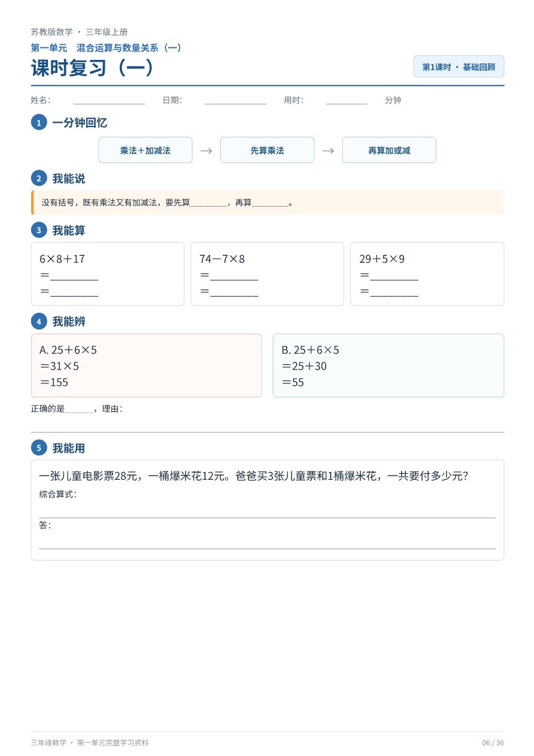Click first answer blank under 74−7×8

tap(234, 277)
